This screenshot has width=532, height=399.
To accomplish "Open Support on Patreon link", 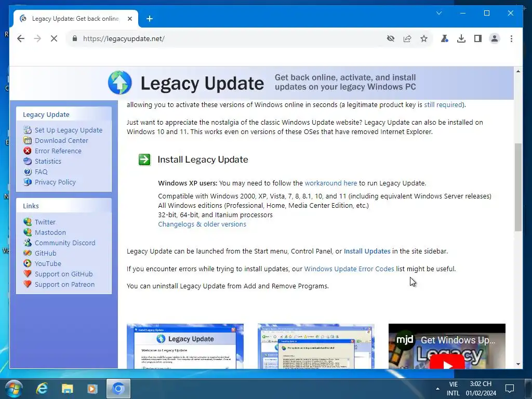I will [x=64, y=284].
